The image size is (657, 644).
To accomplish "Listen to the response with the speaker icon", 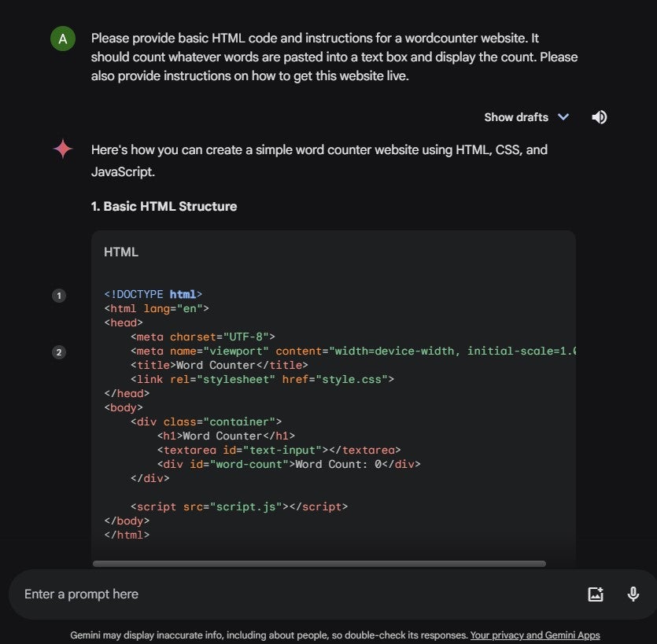I will 600,117.
